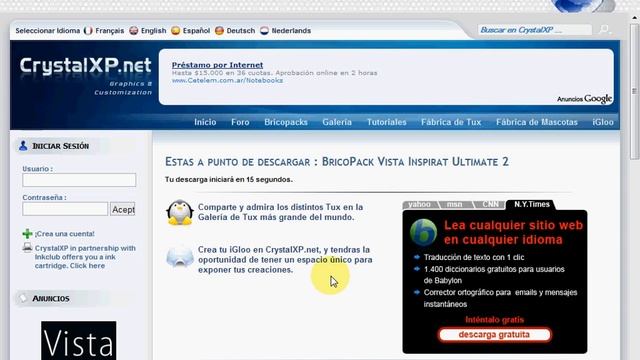The height and width of the screenshot is (360, 640).
Task: Focus the Contraseña password field
Action: coord(65,209)
